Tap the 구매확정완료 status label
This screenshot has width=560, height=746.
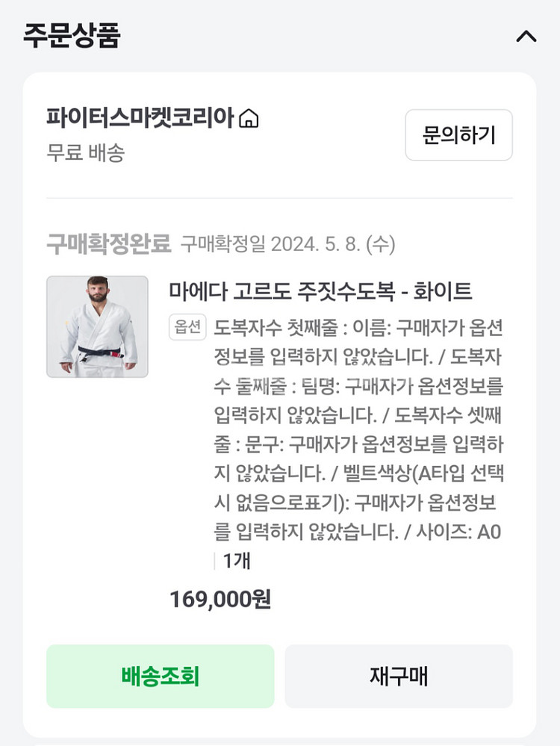[109, 243]
